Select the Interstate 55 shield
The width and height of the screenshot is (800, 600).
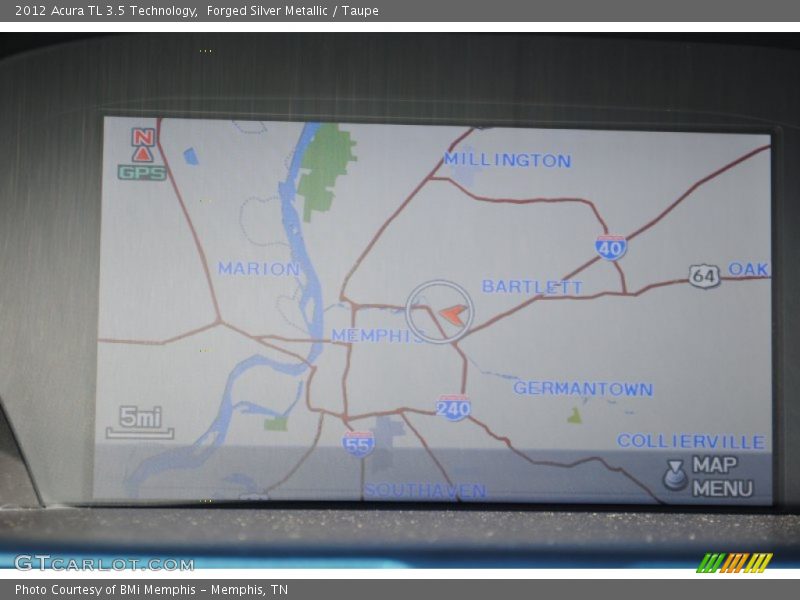coord(358,445)
